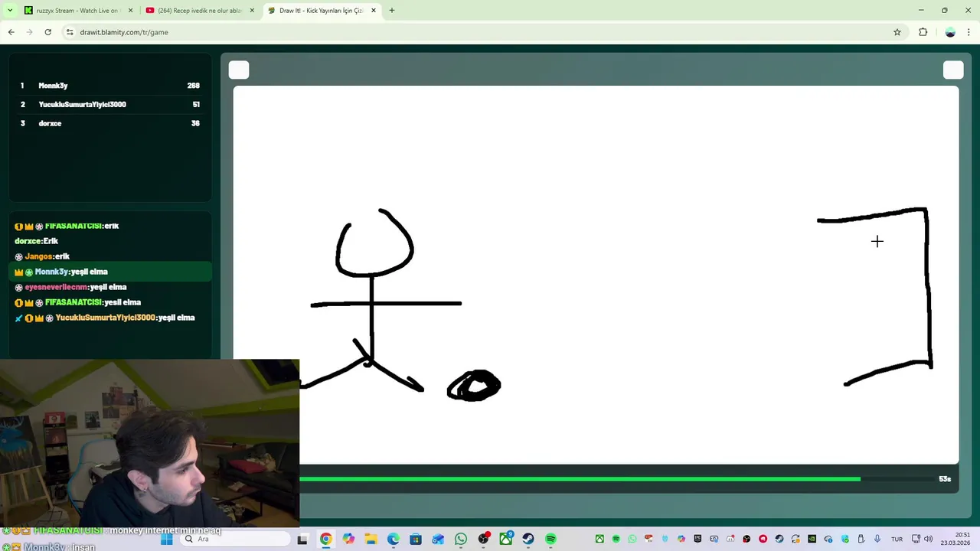This screenshot has width=980, height=551.
Task: Close the Recep ivedik YouTube tab
Action: point(252,11)
